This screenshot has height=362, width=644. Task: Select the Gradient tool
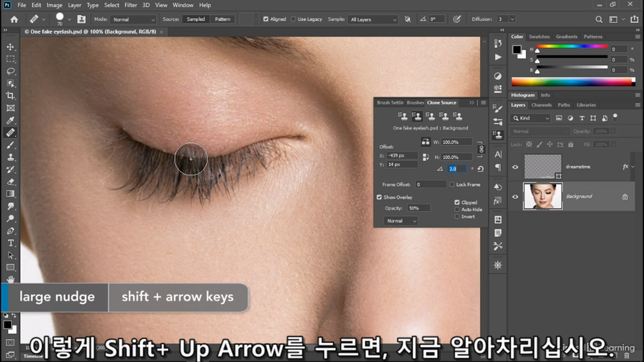[11, 194]
